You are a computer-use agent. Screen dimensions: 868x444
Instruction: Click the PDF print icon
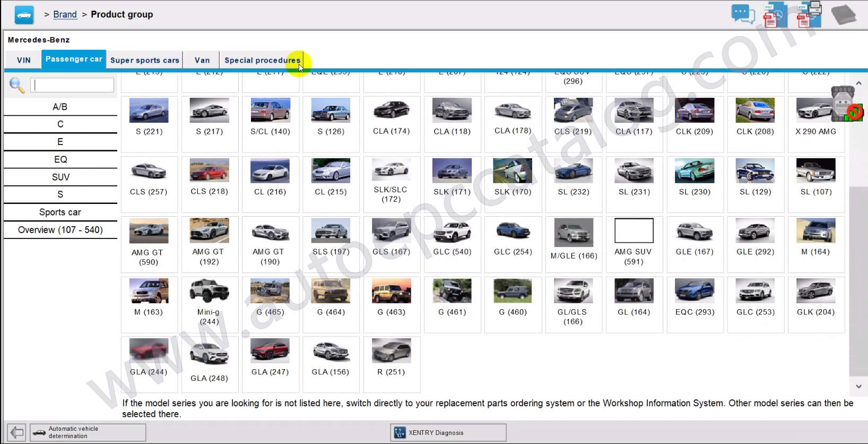tap(810, 14)
